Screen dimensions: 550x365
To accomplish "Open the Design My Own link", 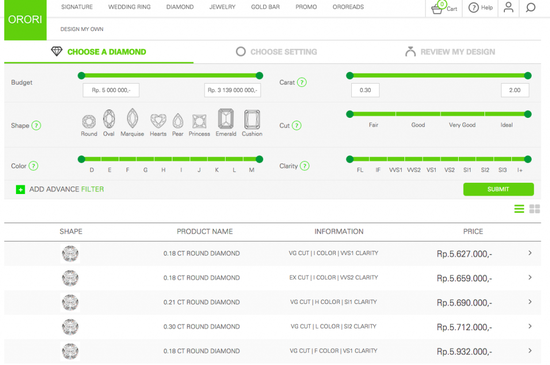I will (x=82, y=29).
